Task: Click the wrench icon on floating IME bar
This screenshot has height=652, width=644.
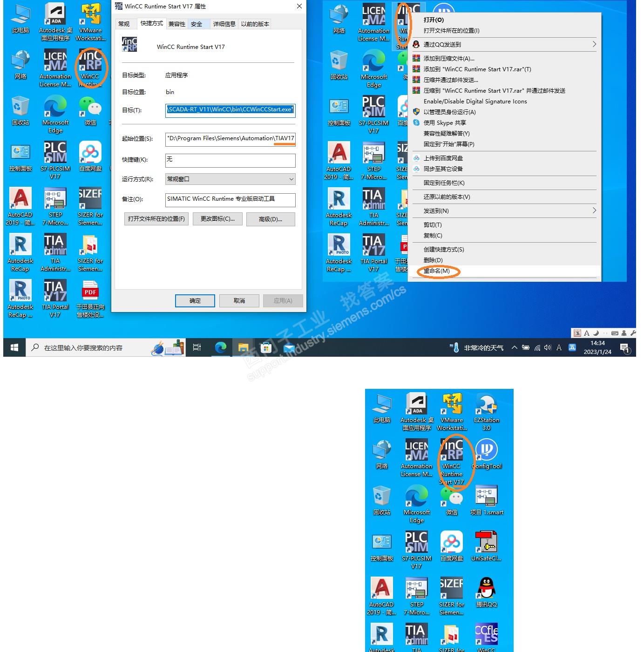Action: click(x=632, y=333)
